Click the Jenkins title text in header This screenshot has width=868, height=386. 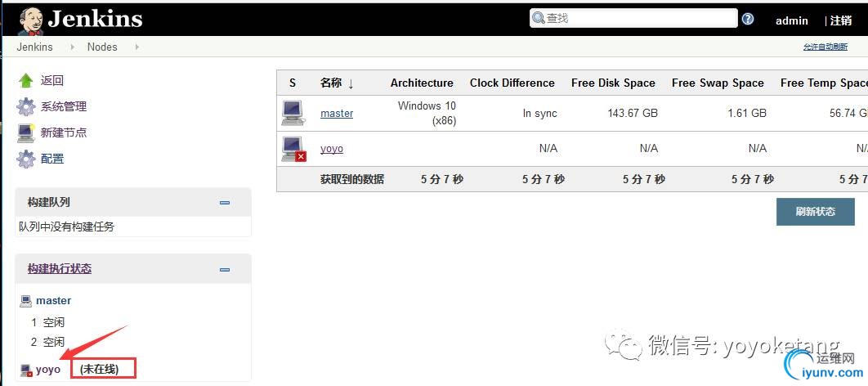tap(95, 20)
